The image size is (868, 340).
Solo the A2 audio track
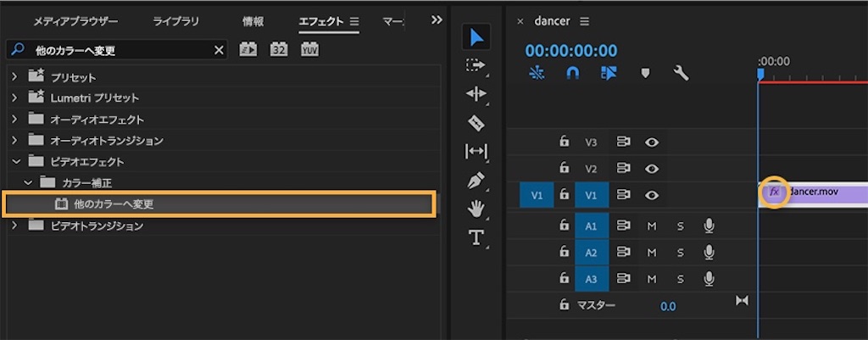(681, 253)
